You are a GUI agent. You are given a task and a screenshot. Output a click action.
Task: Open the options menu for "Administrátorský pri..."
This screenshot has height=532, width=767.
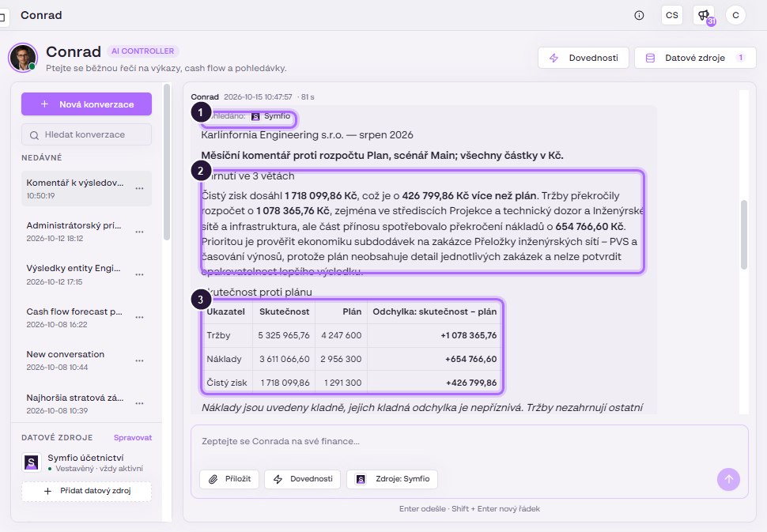pos(139,232)
